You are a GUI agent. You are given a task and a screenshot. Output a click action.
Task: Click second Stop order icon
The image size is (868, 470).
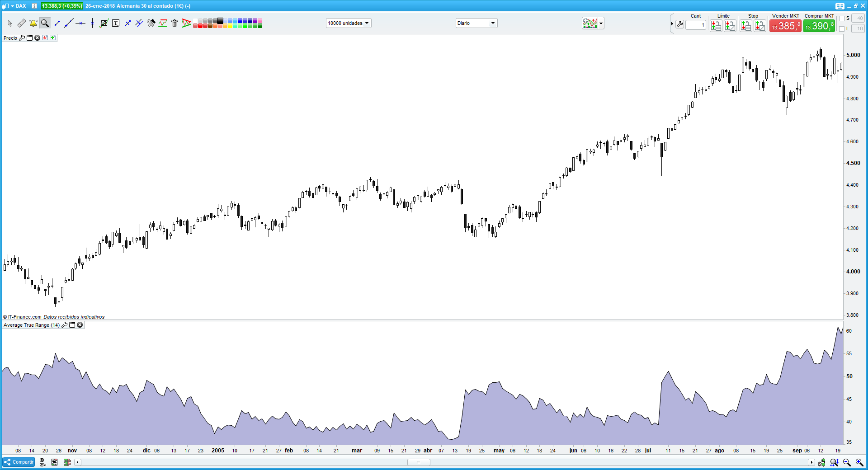760,26
